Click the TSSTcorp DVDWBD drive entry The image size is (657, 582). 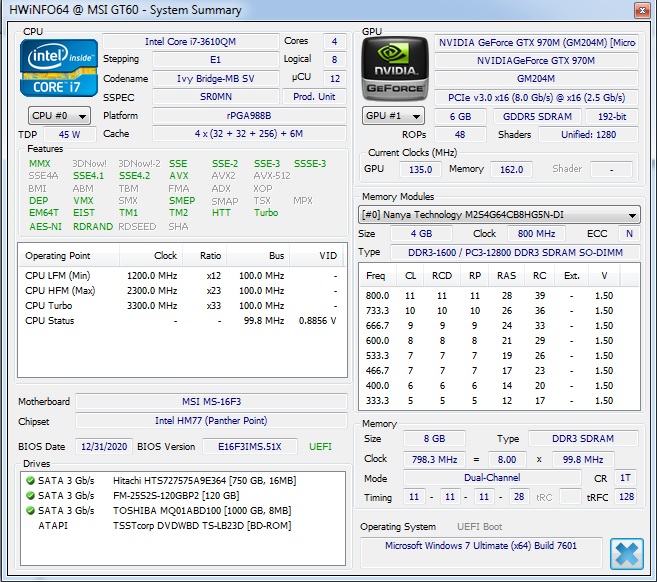pos(182,526)
